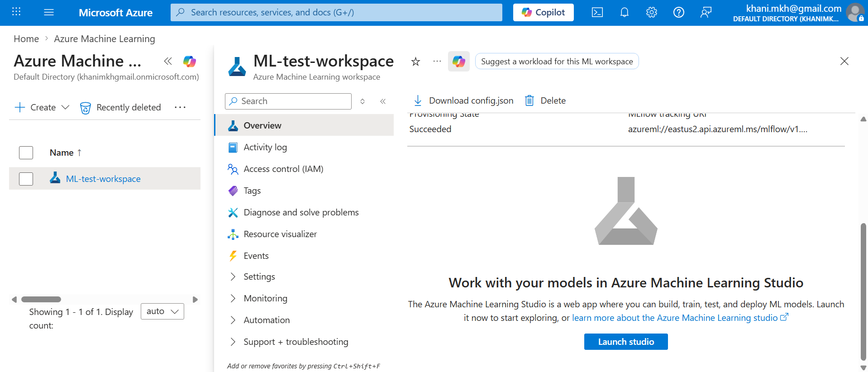The width and height of the screenshot is (868, 372).
Task: Click the resource menu Search field
Action: (x=288, y=101)
